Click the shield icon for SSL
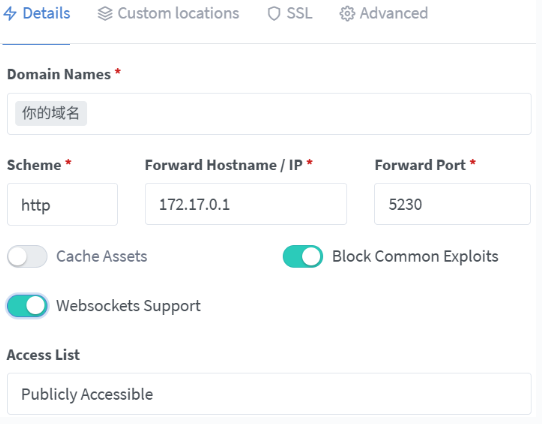The width and height of the screenshot is (542, 424). point(274,14)
